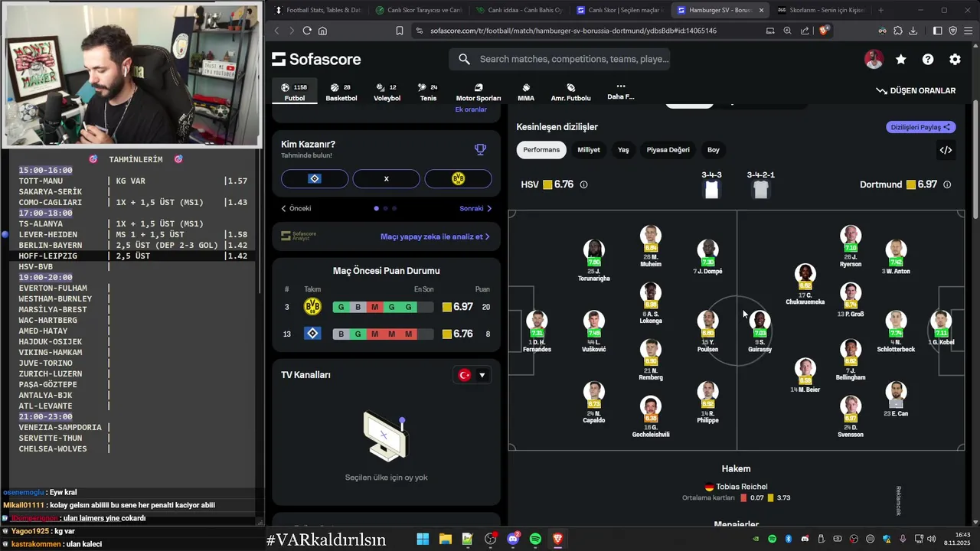Click the Brave shields lion icon in the address bar
The height and width of the screenshot is (551, 980).
tap(824, 31)
